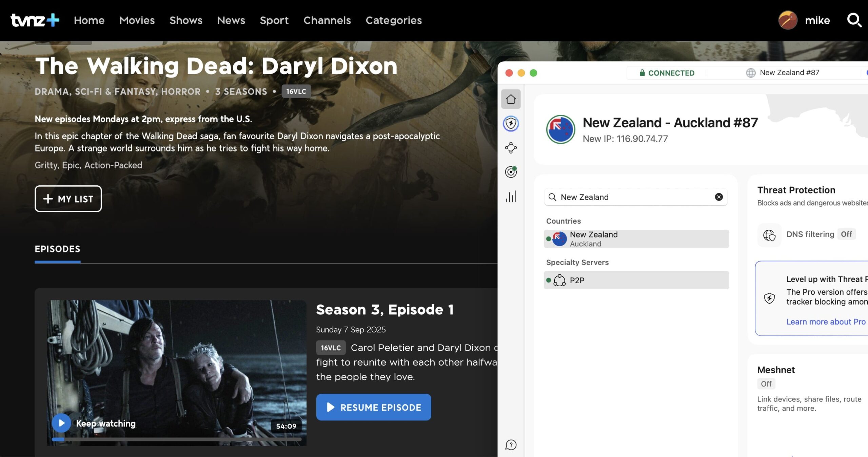Toggle the DNS filtering Off switch
The image size is (868, 457).
[x=846, y=234]
